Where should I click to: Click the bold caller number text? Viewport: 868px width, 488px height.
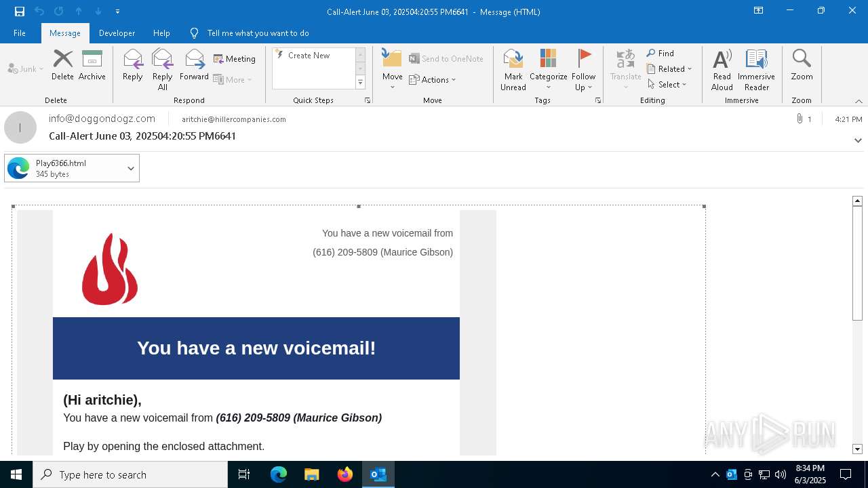coord(299,418)
